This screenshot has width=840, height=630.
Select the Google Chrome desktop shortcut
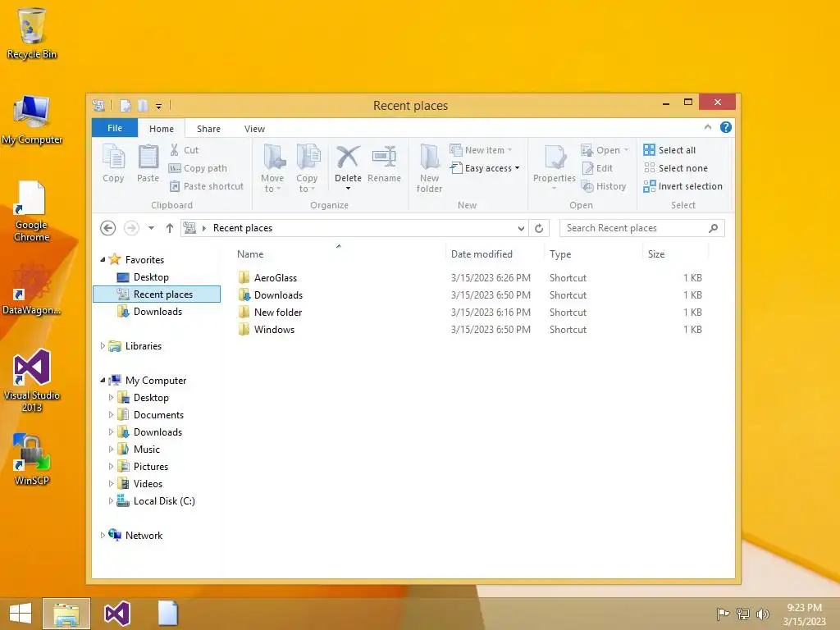point(32,212)
